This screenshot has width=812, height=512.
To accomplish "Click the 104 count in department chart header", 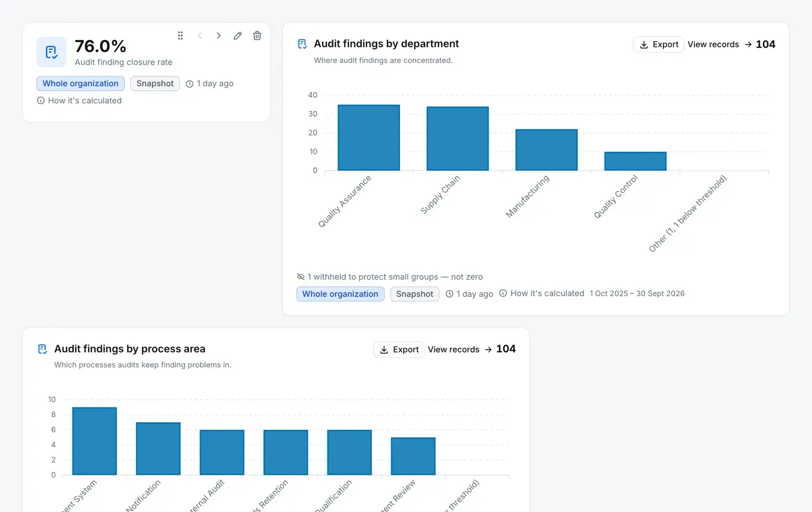I will (765, 44).
